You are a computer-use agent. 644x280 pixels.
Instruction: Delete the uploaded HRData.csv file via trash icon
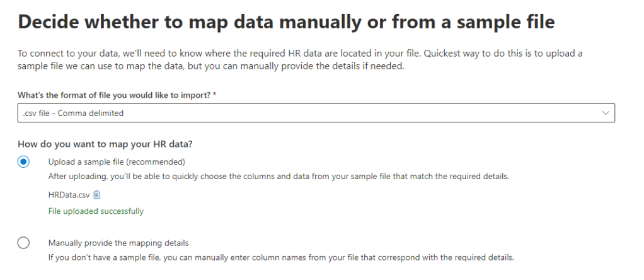[x=97, y=195]
